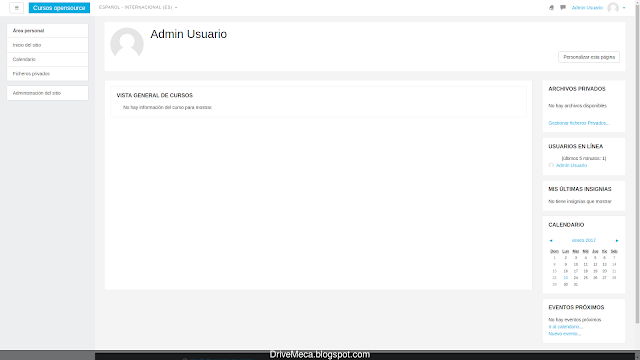The width and height of the screenshot is (640, 360).
Task: Click the Admin Usuario page heading
Action: [x=189, y=34]
